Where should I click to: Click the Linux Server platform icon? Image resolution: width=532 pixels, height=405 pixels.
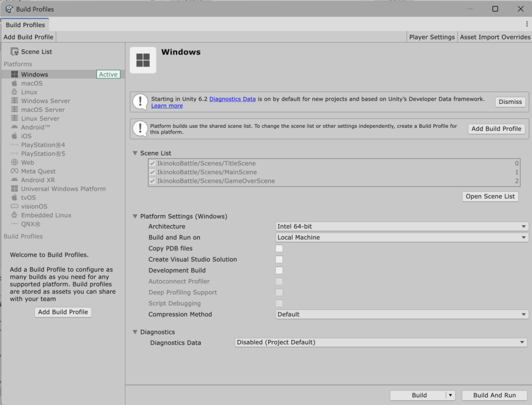pyautogui.click(x=14, y=119)
